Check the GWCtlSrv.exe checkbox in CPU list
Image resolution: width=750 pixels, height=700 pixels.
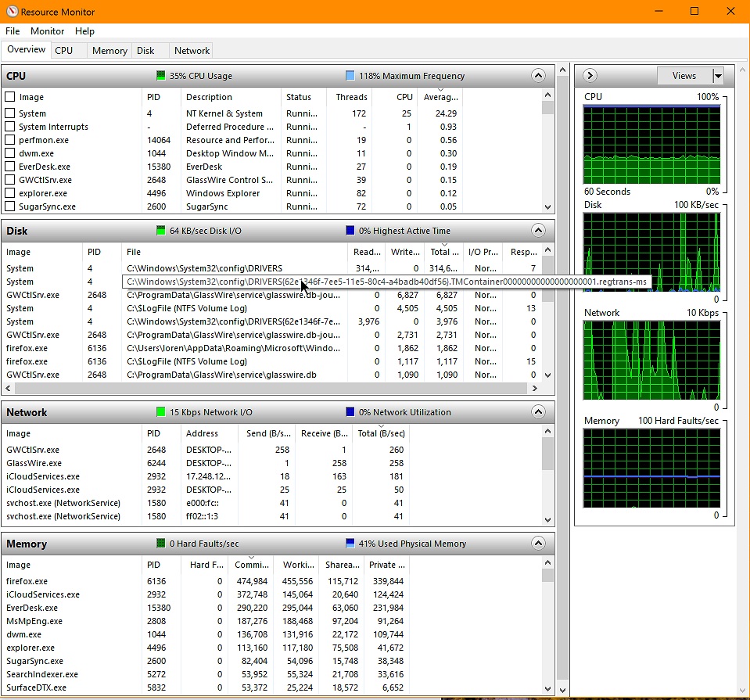pos(9,180)
